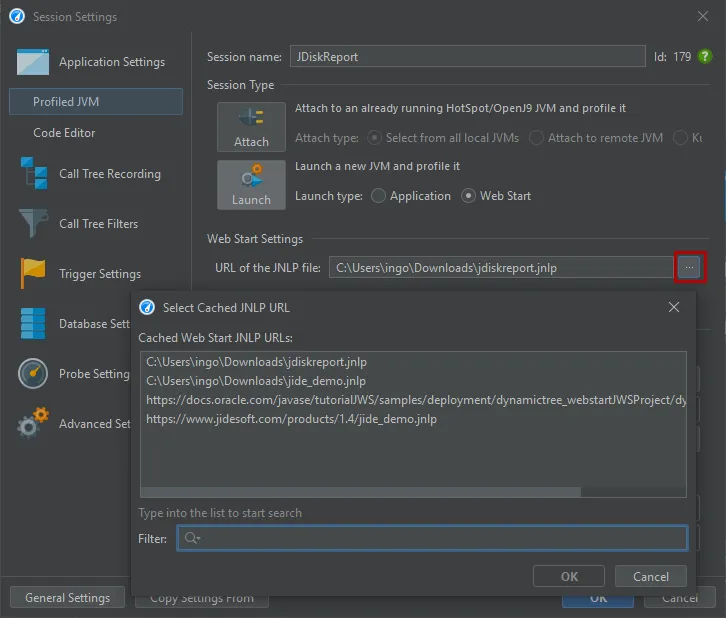Click the search magnifier icon in Filter field
The image size is (726, 618).
[192, 538]
